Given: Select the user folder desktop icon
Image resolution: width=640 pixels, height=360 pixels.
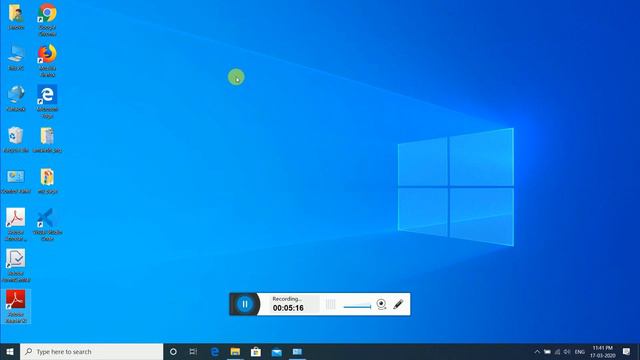Looking at the screenshot, I should pyautogui.click(x=16, y=17).
